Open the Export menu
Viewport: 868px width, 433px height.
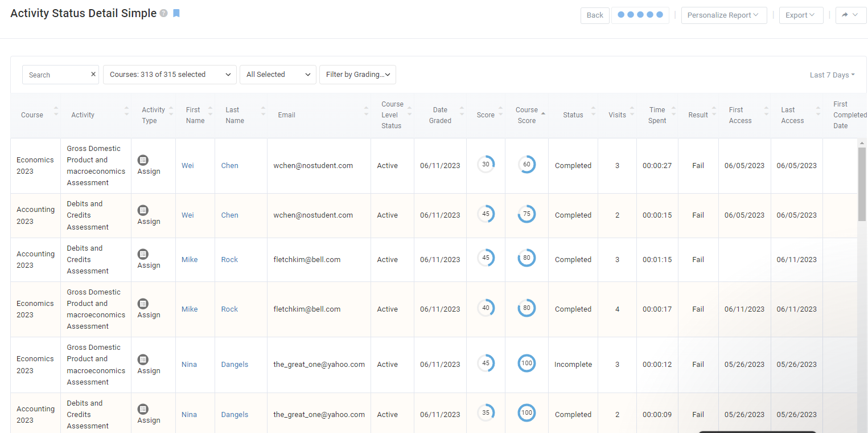pyautogui.click(x=801, y=15)
